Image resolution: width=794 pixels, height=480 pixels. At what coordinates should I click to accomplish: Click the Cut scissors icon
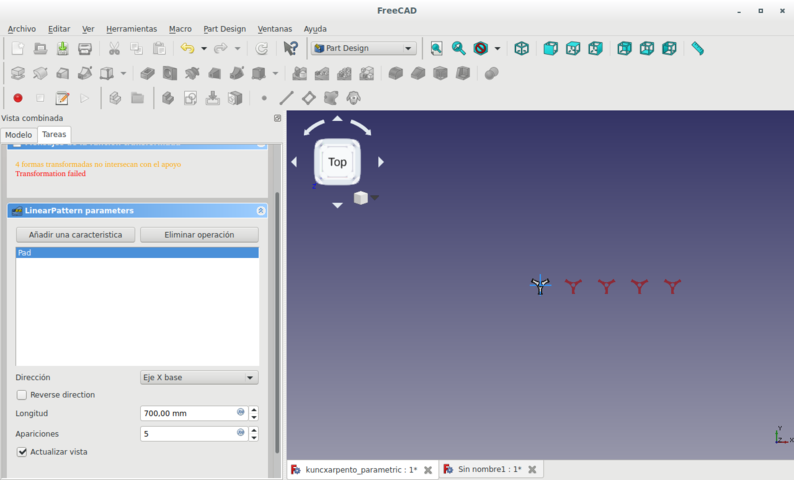[114, 48]
